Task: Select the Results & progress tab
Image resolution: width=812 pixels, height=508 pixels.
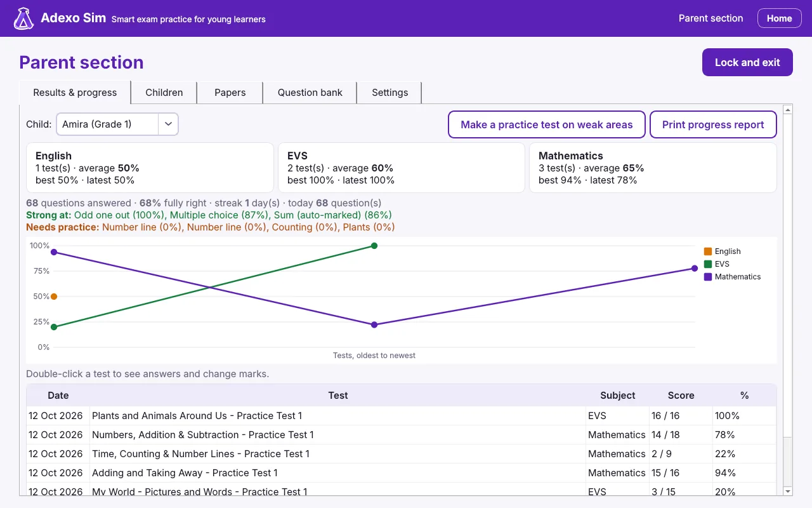Action: [x=75, y=93]
